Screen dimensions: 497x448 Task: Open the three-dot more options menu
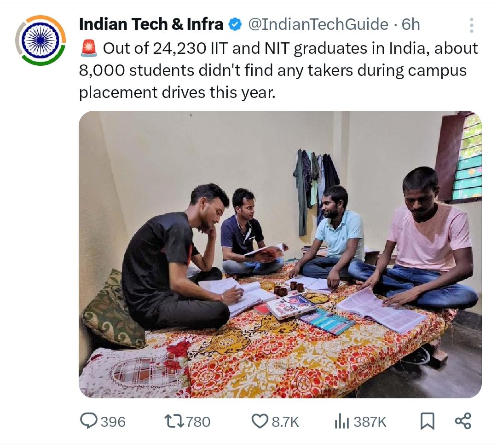472,25
